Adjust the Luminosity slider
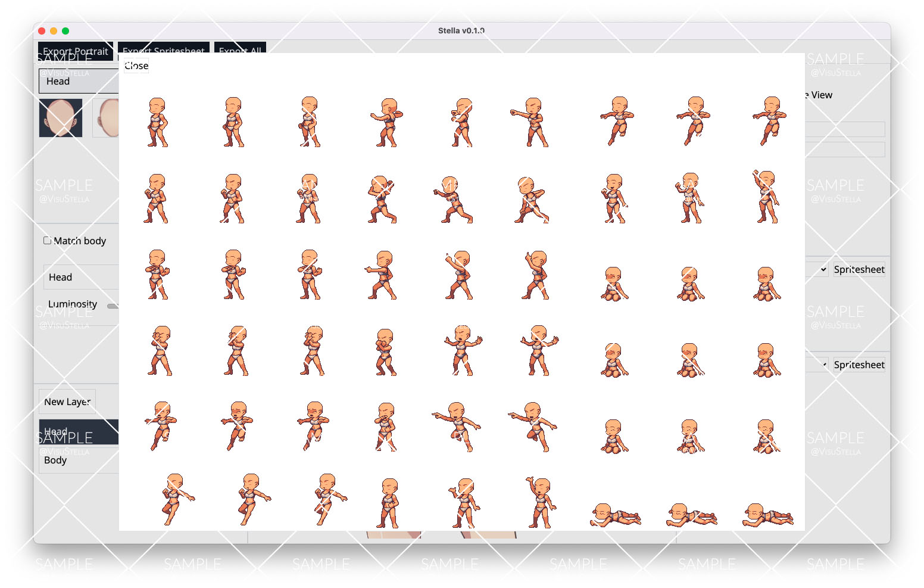This screenshot has width=924, height=588. tap(113, 306)
